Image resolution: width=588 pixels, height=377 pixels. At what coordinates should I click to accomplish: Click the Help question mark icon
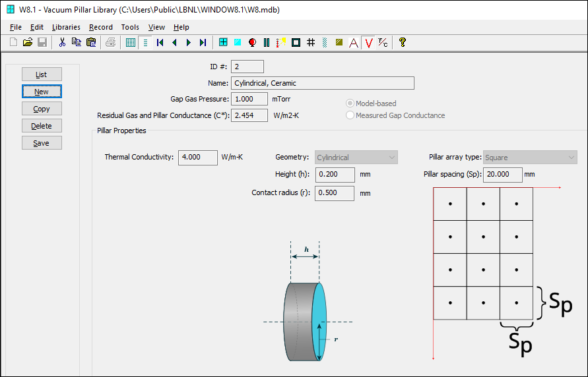pyautogui.click(x=402, y=43)
